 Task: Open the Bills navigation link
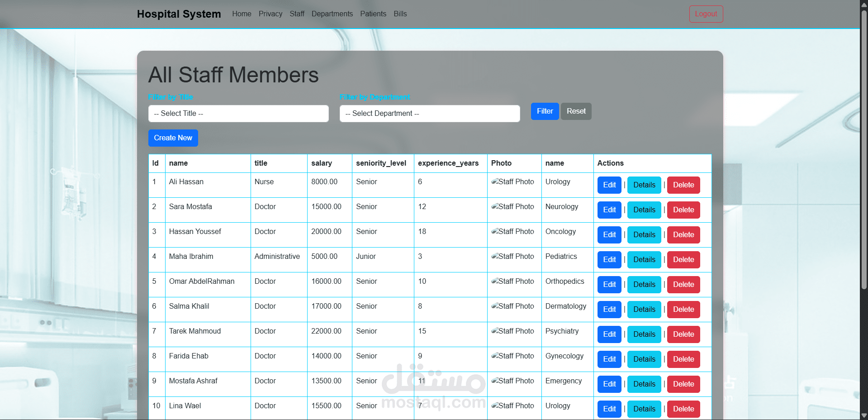click(x=400, y=14)
